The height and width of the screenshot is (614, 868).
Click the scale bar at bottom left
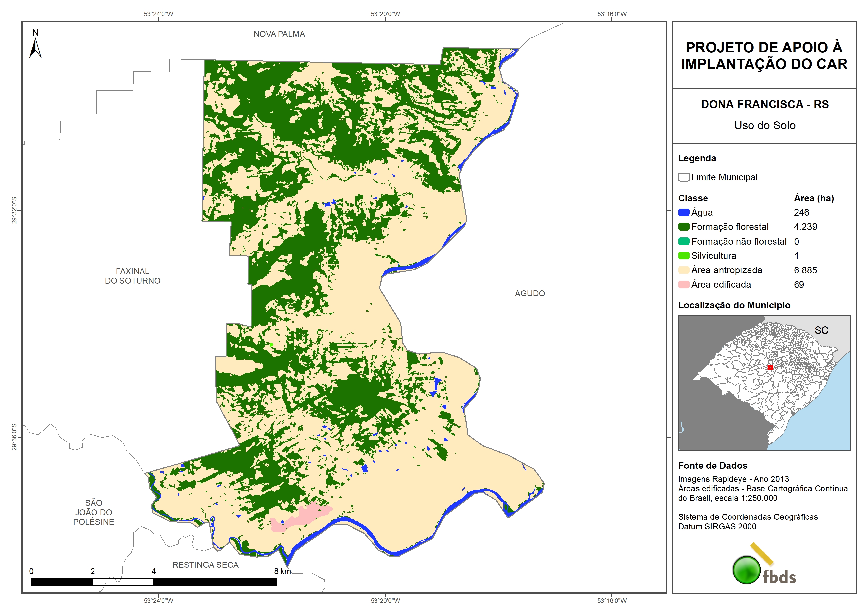tap(153, 582)
